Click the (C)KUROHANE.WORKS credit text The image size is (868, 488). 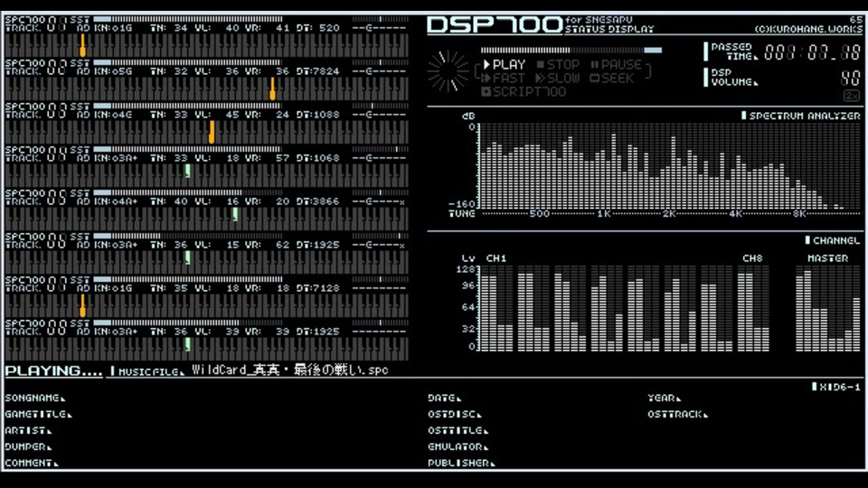[808, 29]
